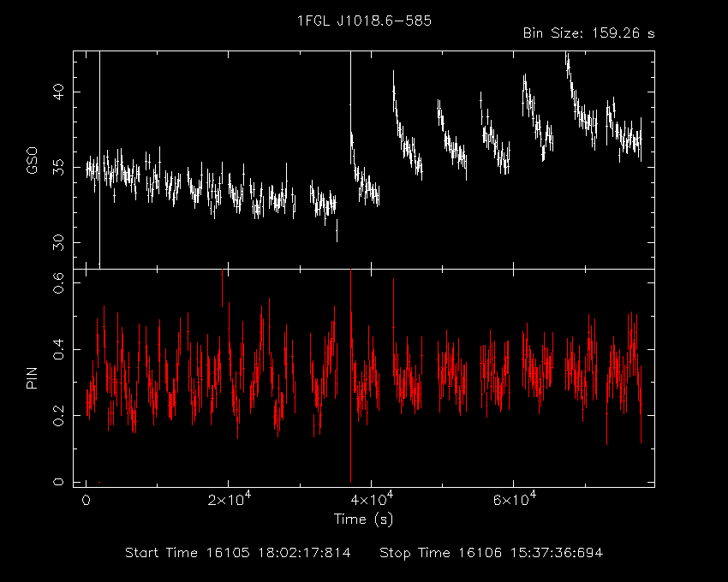This screenshot has height=582, width=728.
Task: Click the plot title 1FGL J1018.6-585
Action: tap(365, 21)
